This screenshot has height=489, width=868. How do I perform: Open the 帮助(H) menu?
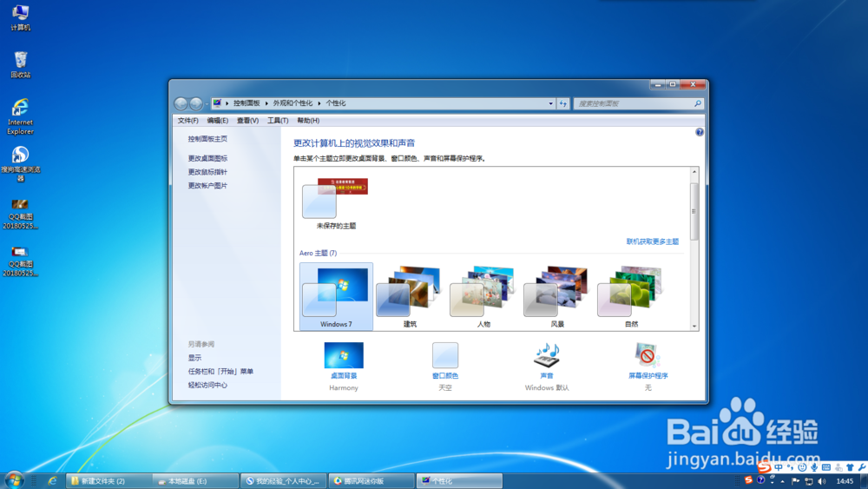(308, 120)
